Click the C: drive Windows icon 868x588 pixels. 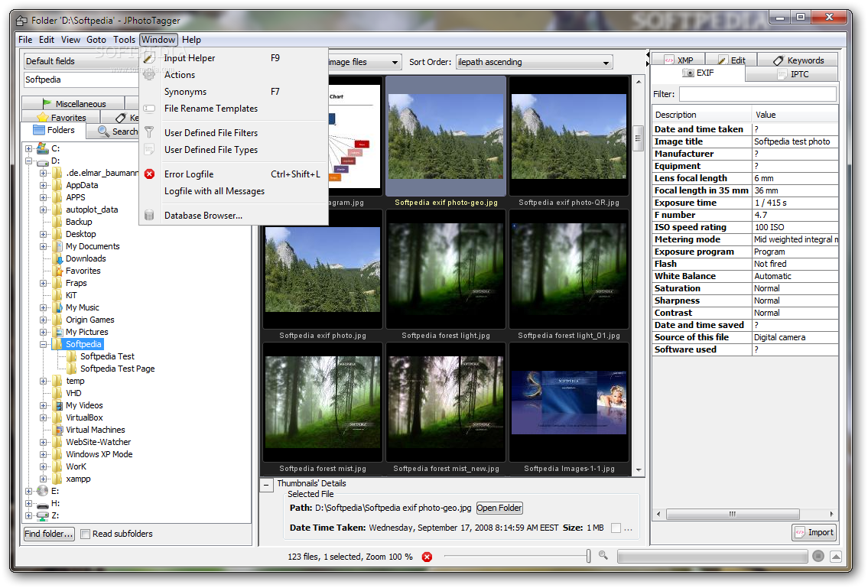pos(43,148)
